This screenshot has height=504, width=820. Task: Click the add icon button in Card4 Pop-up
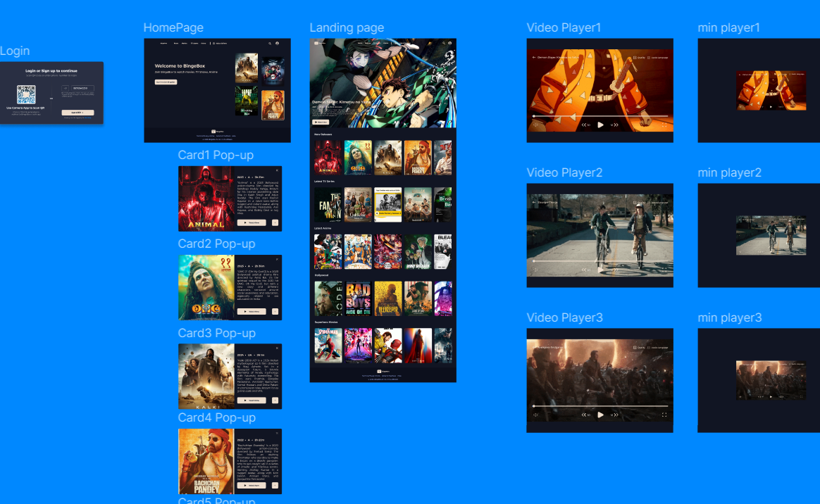click(x=275, y=485)
